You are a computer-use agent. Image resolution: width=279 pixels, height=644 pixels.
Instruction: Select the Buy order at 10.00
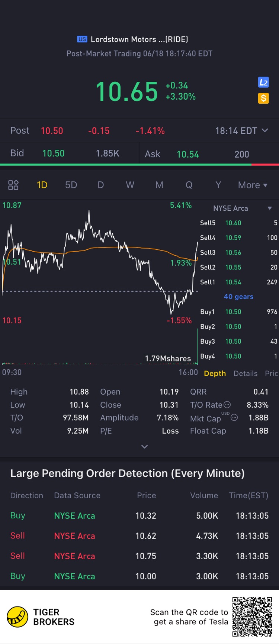[x=139, y=576]
